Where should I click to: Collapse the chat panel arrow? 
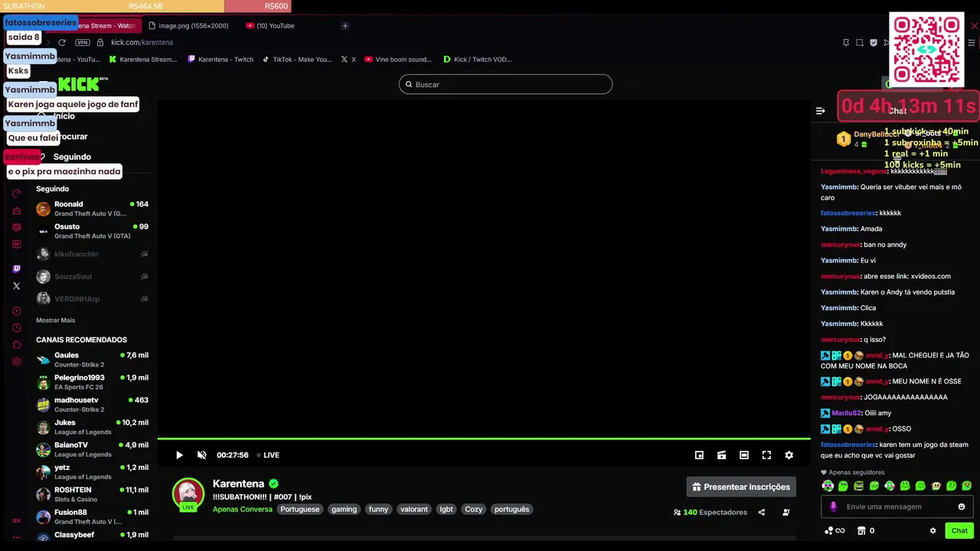pos(821,111)
